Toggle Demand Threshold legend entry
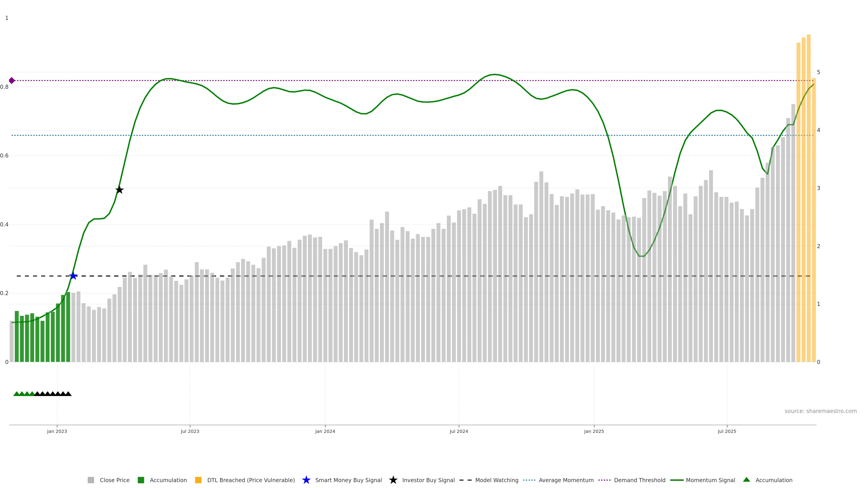Screen dimensions: 868x488 click(x=639, y=480)
